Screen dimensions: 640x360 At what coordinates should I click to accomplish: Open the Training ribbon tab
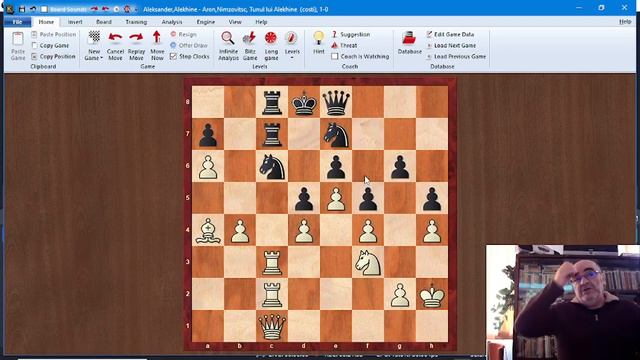pyautogui.click(x=136, y=22)
